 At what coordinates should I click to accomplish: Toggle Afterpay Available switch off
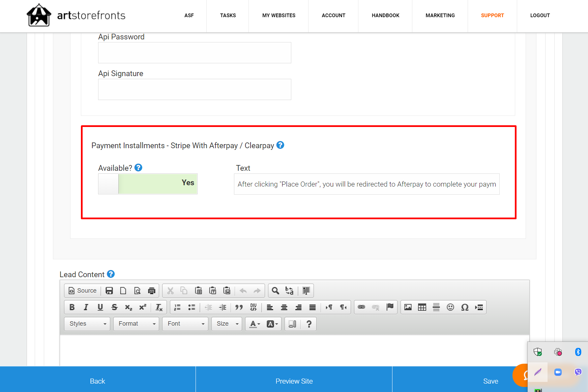(x=148, y=184)
